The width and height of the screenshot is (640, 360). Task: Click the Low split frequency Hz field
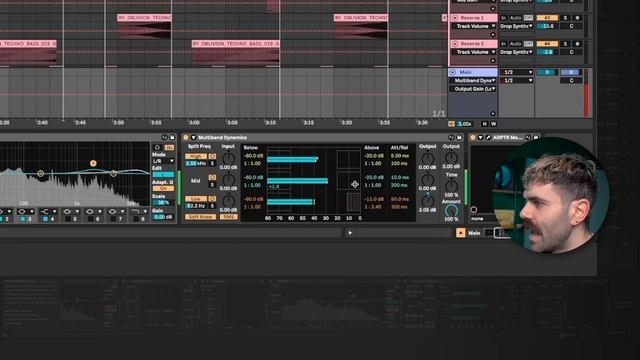[196, 206]
